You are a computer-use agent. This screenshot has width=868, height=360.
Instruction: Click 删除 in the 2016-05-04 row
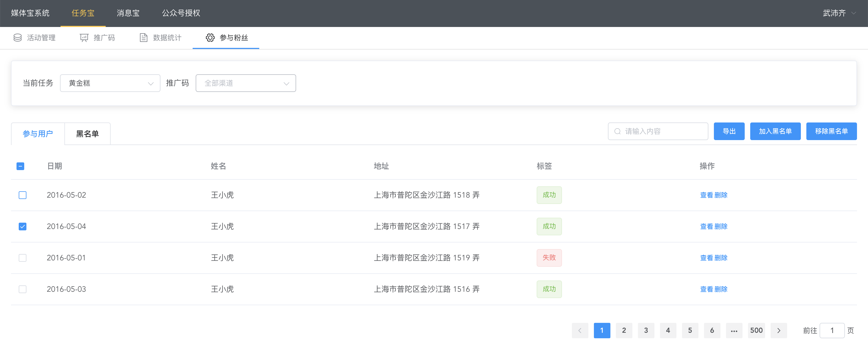click(721, 227)
